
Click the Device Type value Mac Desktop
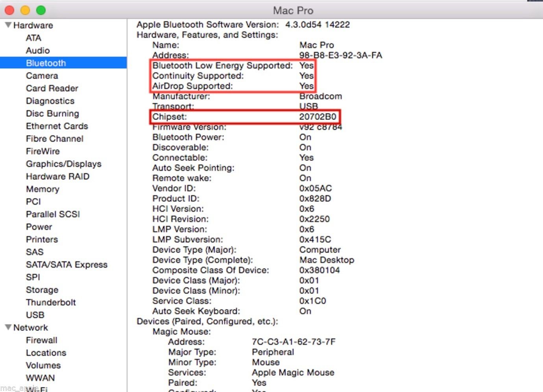[x=327, y=260]
